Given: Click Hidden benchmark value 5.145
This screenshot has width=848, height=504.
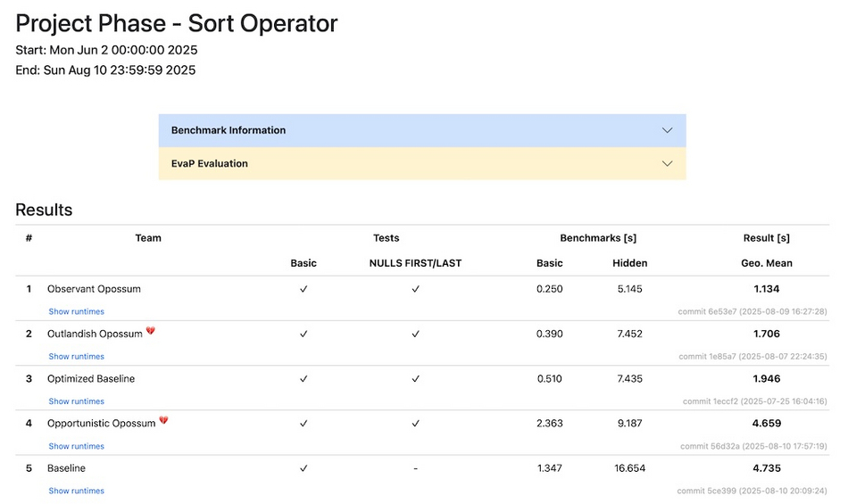Looking at the screenshot, I should [629, 289].
